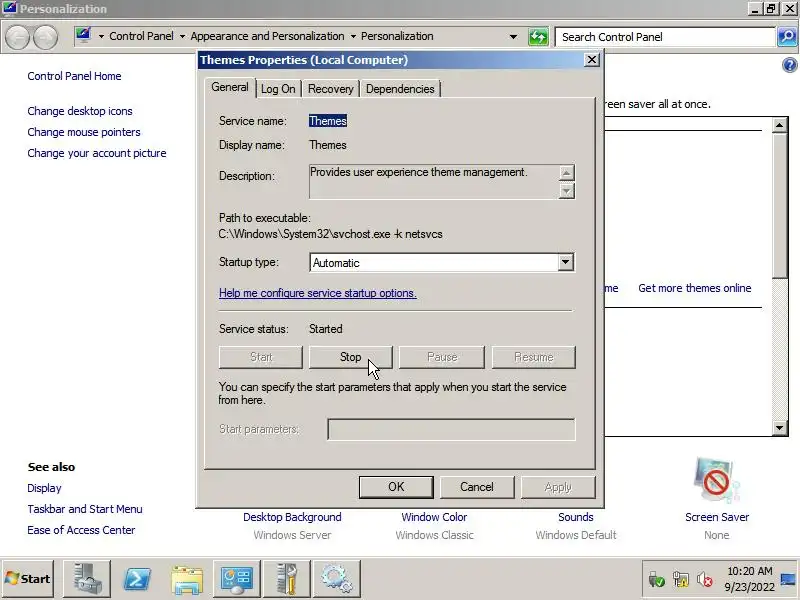Close the Themes Properties dialog
Image resolution: width=800 pixels, height=600 pixels.
click(591, 60)
